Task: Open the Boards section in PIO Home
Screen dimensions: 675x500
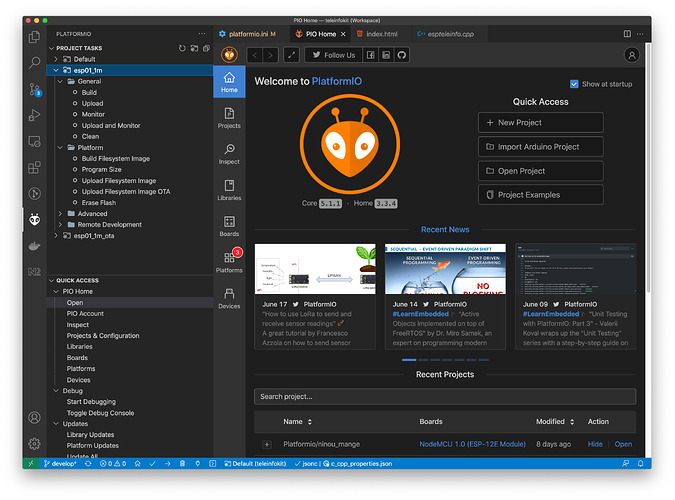Action: coord(229,226)
